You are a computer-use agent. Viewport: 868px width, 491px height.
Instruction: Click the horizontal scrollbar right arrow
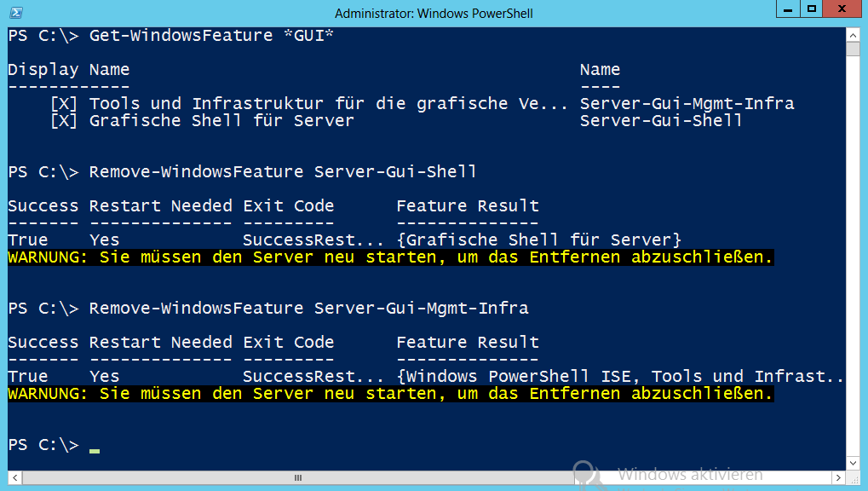[x=838, y=477]
